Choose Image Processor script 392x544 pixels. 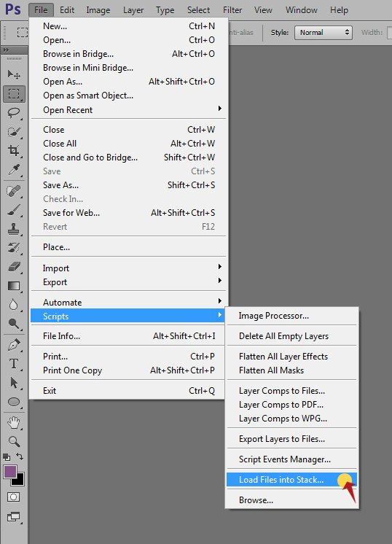coord(291,316)
